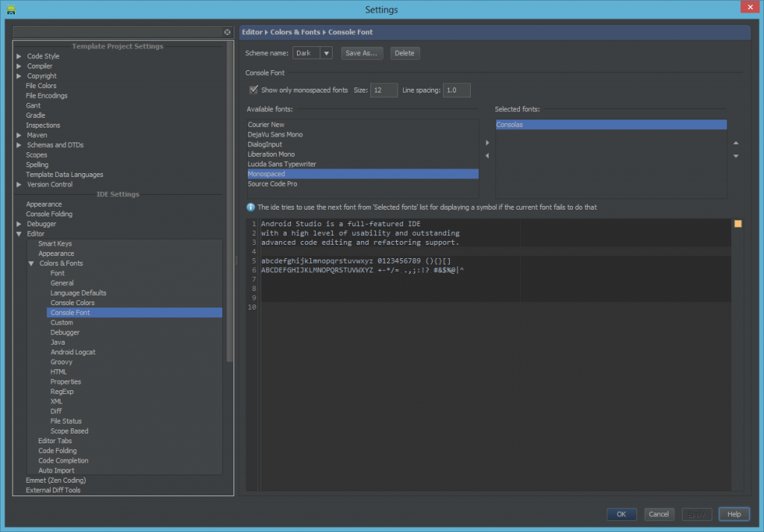Select Consolas in selected fonts
The width and height of the screenshot is (764, 532).
pyautogui.click(x=611, y=125)
